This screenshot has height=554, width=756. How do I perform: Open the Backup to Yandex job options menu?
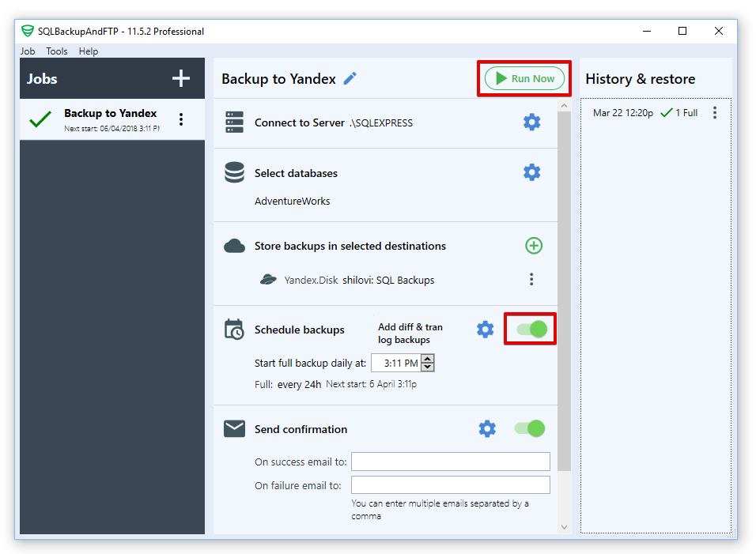[x=181, y=119]
